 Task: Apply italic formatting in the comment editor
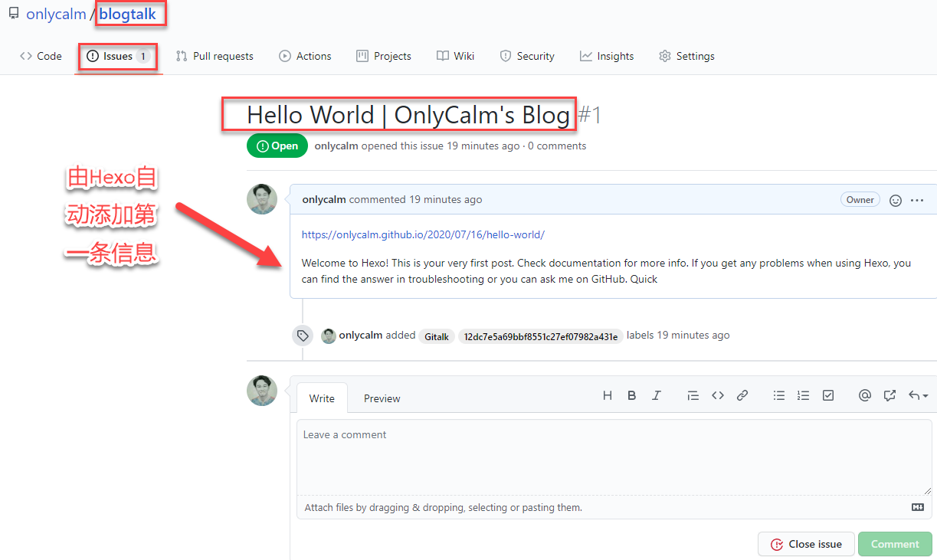(657, 395)
